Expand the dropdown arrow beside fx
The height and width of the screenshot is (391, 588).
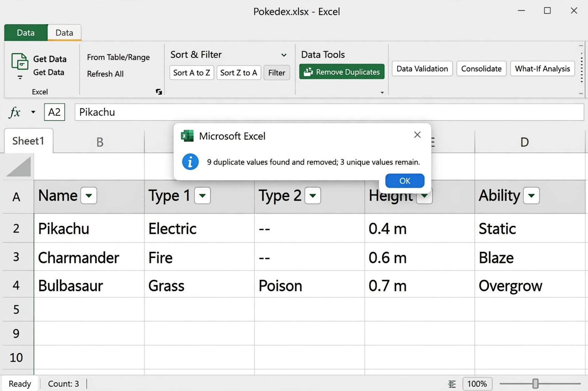click(x=33, y=112)
